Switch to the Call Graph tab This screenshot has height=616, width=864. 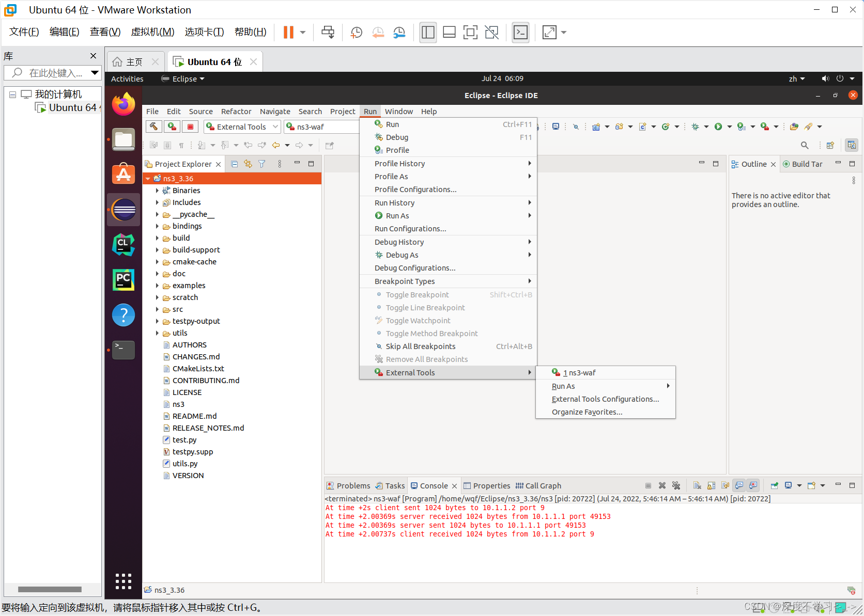tap(538, 486)
